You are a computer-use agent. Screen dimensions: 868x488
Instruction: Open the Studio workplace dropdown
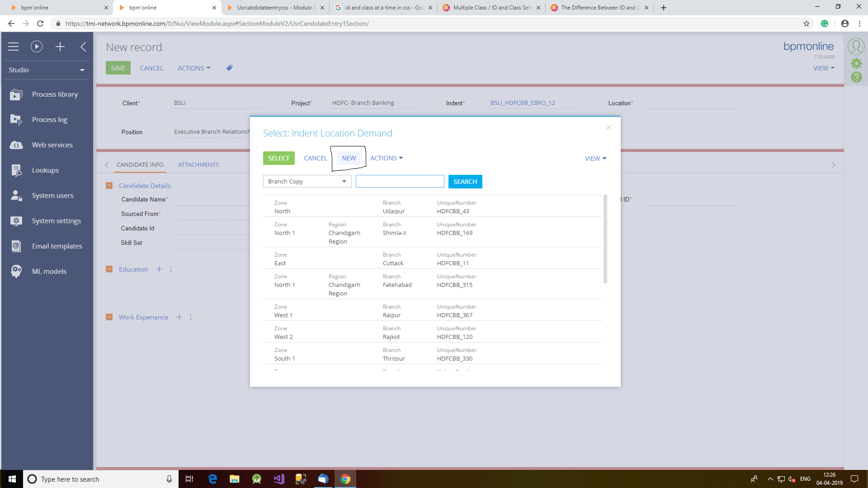click(x=47, y=70)
